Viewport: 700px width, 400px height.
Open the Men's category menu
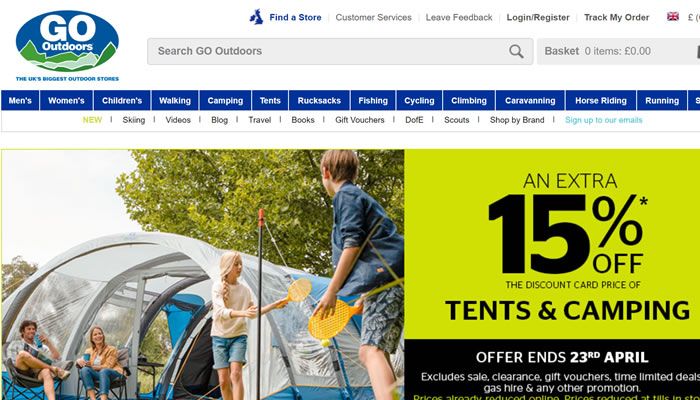20,100
